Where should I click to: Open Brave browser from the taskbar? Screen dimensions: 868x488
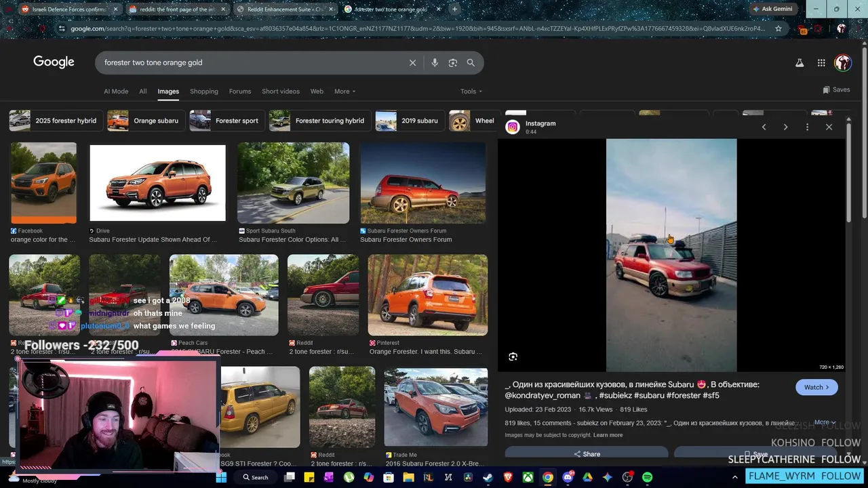508,477
